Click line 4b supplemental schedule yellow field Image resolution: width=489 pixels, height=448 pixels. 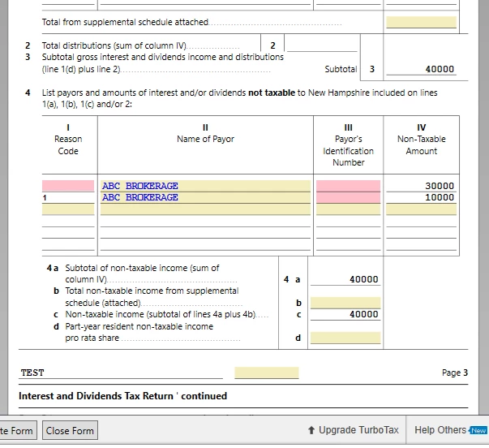coord(345,303)
